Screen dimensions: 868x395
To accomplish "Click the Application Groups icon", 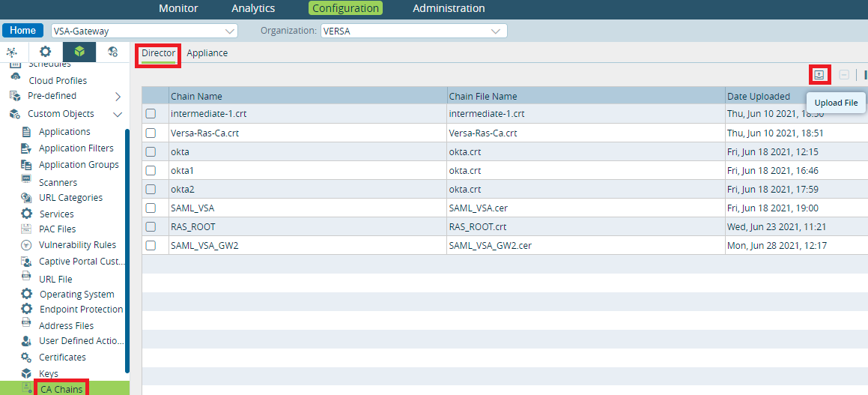I will (26, 165).
